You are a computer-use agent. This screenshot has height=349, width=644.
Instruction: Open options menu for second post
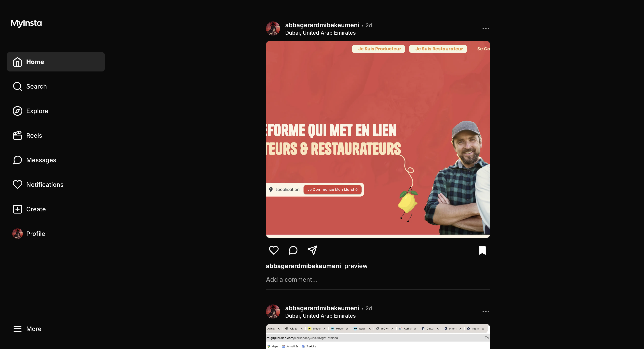[x=485, y=312]
